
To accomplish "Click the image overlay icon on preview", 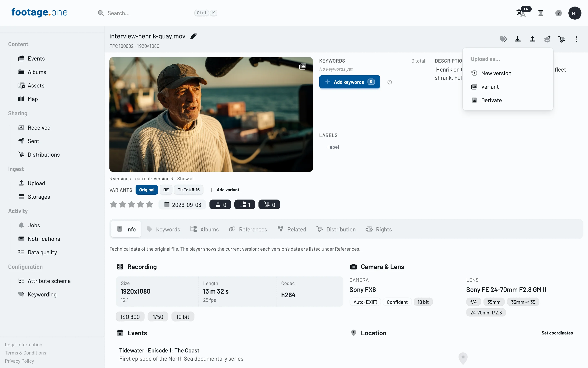I will (303, 66).
